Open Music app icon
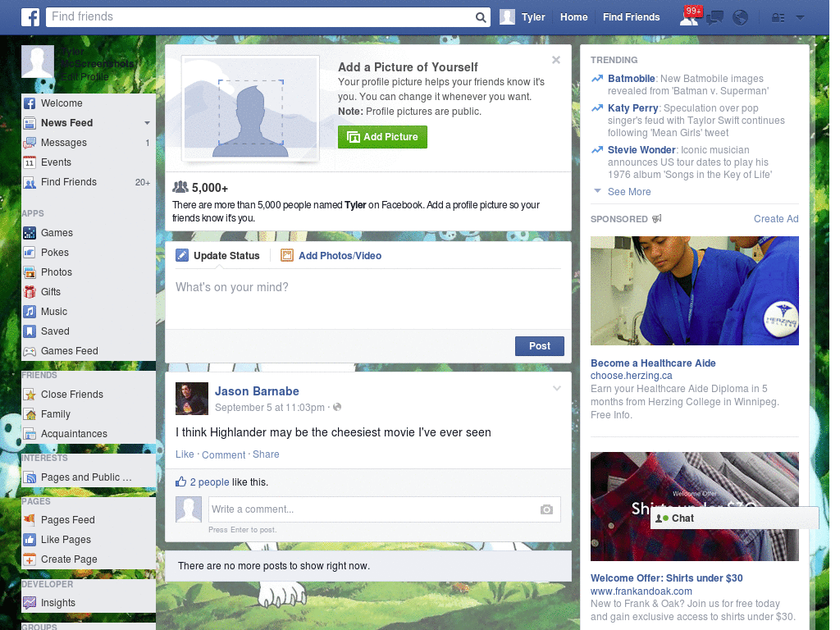Viewport: 840px width, 630px height. [30, 312]
